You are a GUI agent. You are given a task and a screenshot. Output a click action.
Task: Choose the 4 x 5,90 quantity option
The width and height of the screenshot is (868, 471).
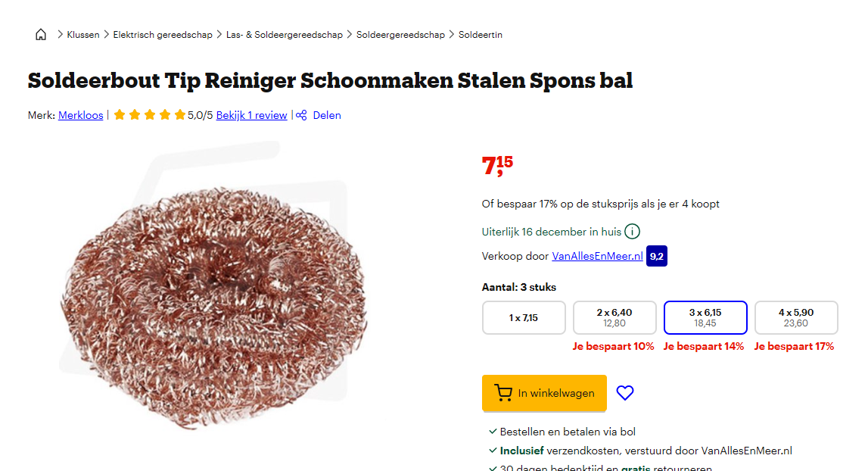(x=796, y=318)
